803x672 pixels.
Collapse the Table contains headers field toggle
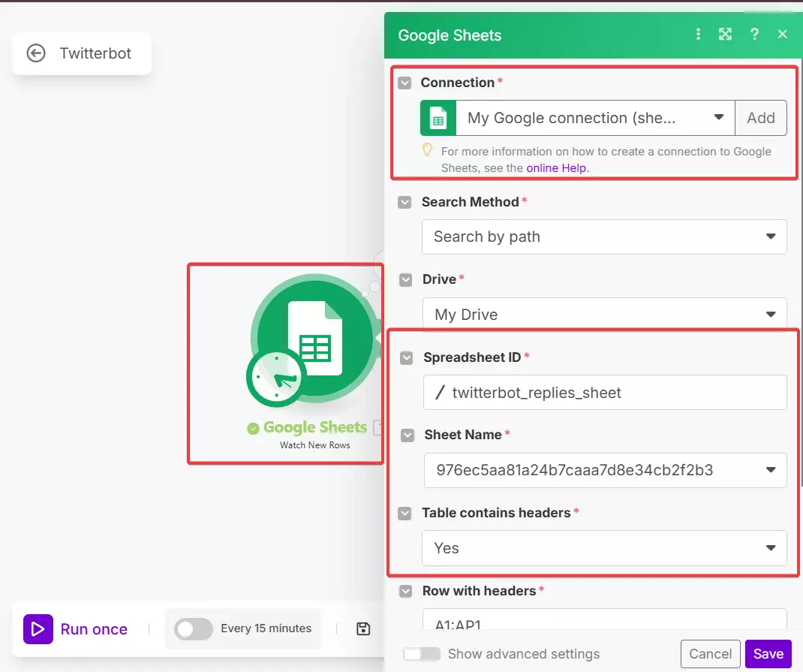click(x=405, y=514)
